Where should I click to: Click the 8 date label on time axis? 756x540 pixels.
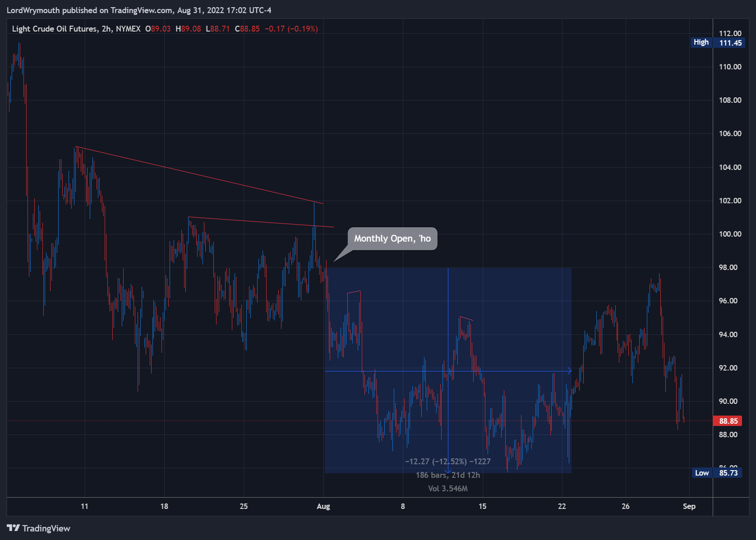coord(403,506)
